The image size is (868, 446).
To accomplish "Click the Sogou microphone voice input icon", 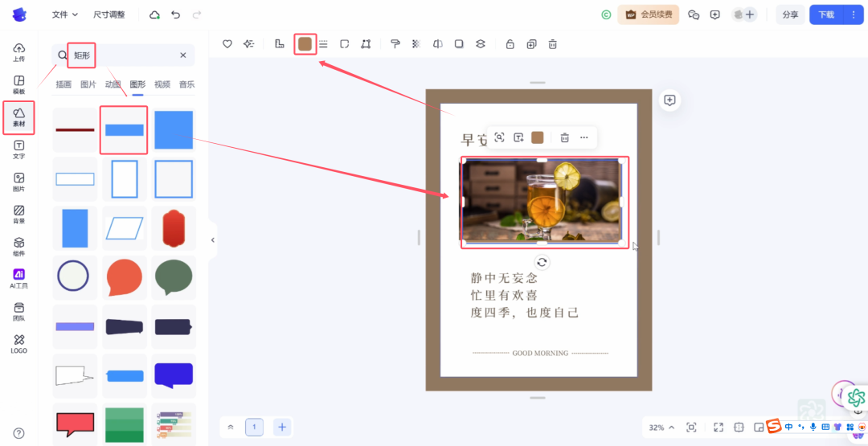I will coord(813,427).
